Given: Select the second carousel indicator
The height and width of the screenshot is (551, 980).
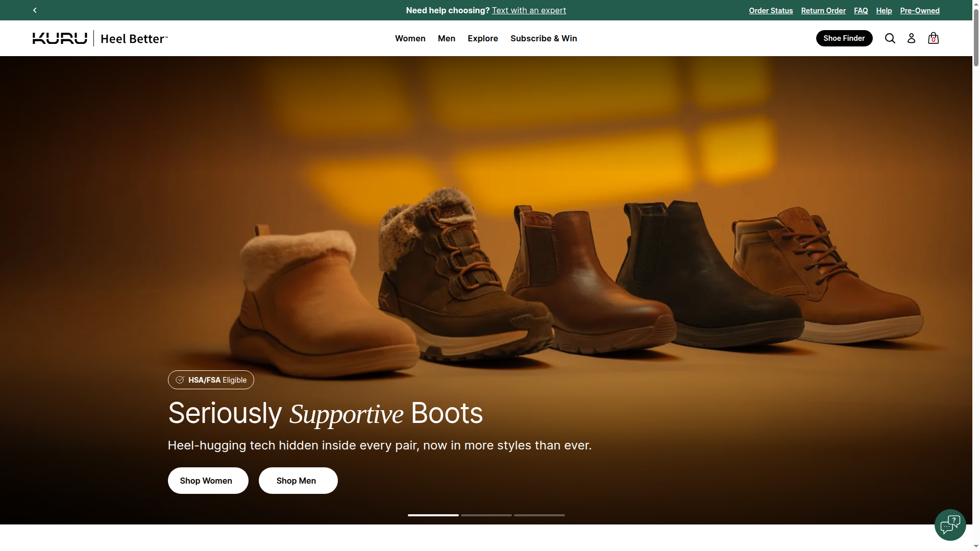Looking at the screenshot, I should [x=486, y=515].
